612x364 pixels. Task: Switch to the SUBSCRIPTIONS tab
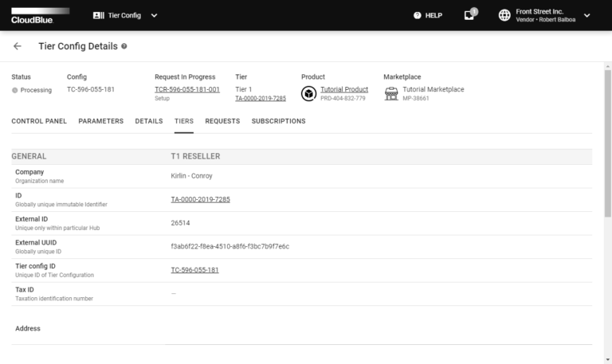tap(278, 121)
